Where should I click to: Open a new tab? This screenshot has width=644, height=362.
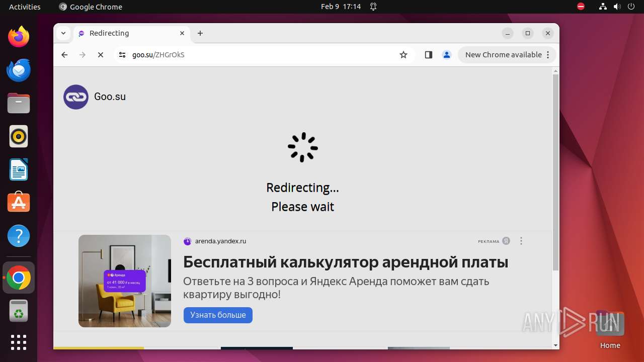click(200, 33)
